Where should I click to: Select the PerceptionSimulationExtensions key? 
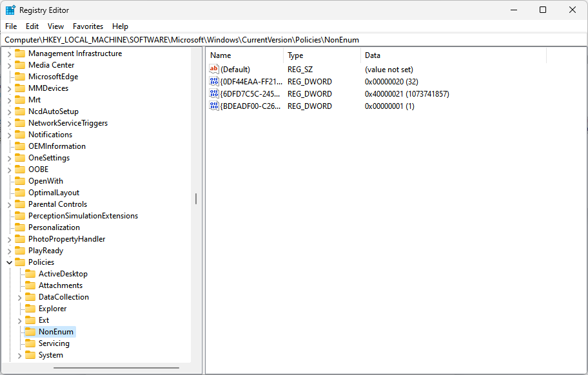point(83,216)
